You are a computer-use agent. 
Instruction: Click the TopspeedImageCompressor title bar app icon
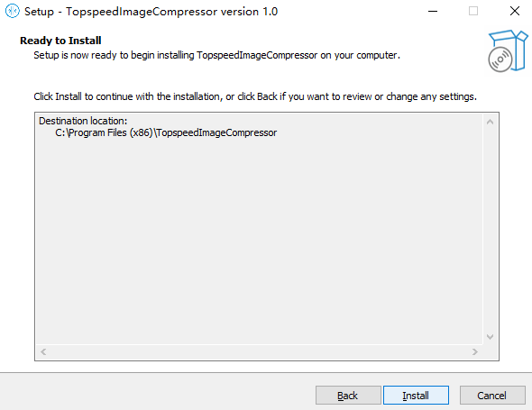(13, 11)
